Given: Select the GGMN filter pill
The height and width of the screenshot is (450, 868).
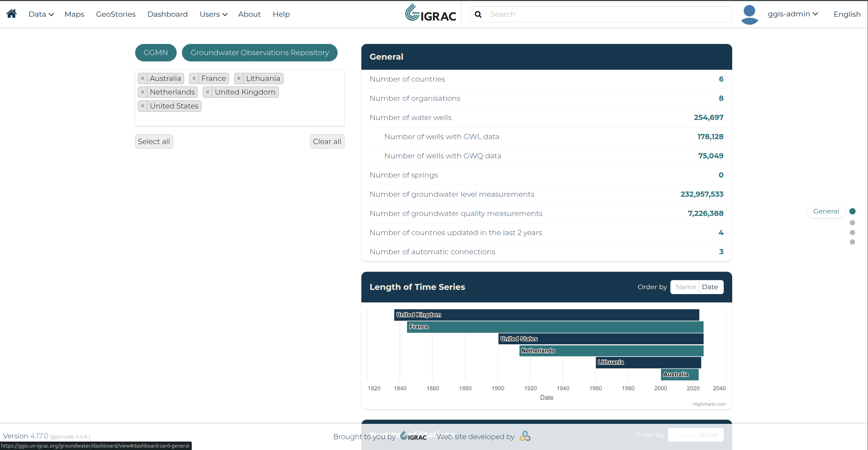Looking at the screenshot, I should coord(156,53).
